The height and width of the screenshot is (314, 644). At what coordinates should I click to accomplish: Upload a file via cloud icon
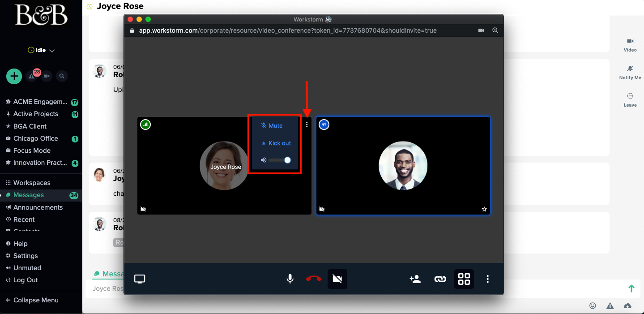point(627,305)
